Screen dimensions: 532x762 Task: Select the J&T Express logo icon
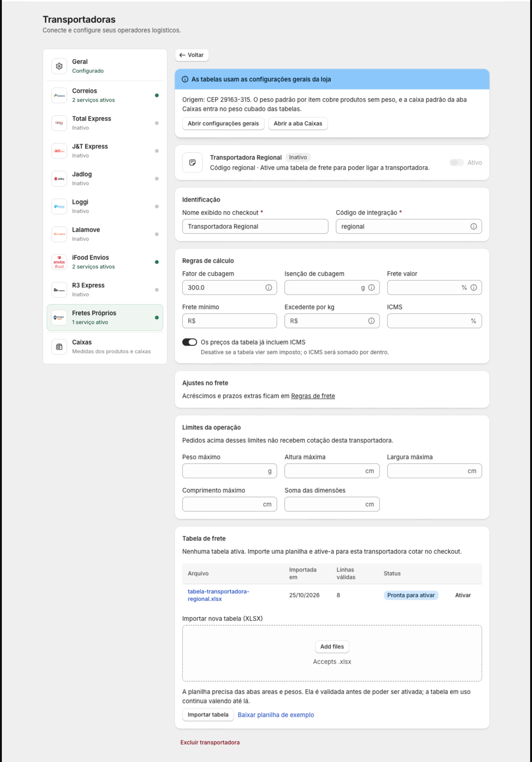[x=59, y=151]
